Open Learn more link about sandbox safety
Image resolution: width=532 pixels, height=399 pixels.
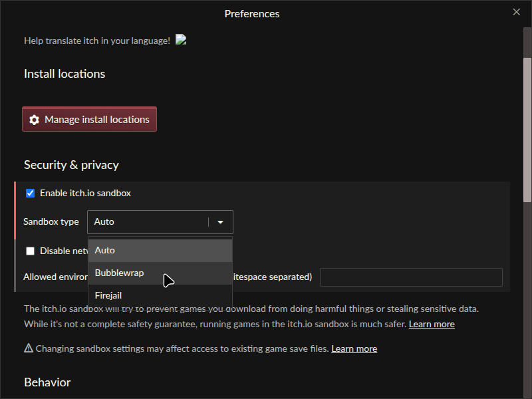click(432, 325)
